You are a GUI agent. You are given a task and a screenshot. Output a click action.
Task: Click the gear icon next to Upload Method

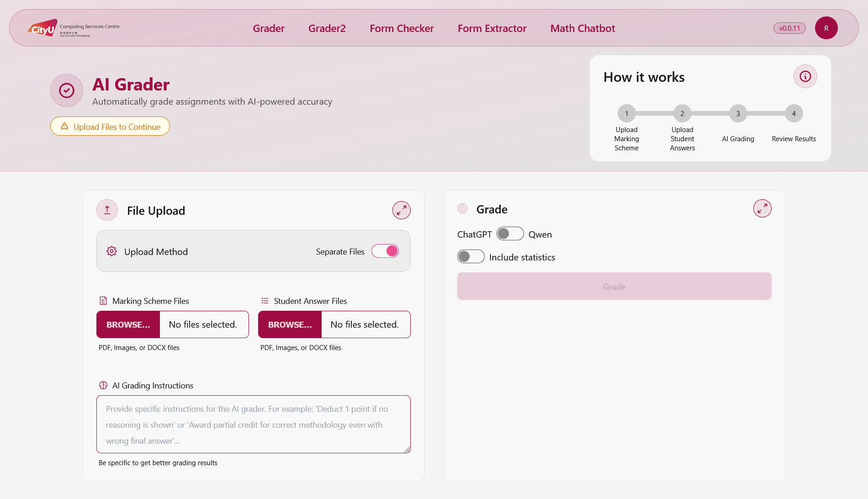[111, 251]
